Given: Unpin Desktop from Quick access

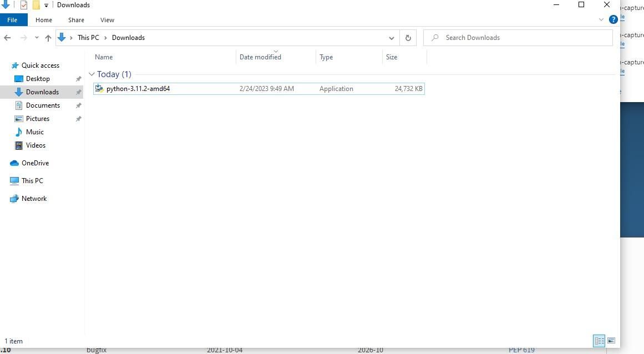Looking at the screenshot, I should 78,79.
